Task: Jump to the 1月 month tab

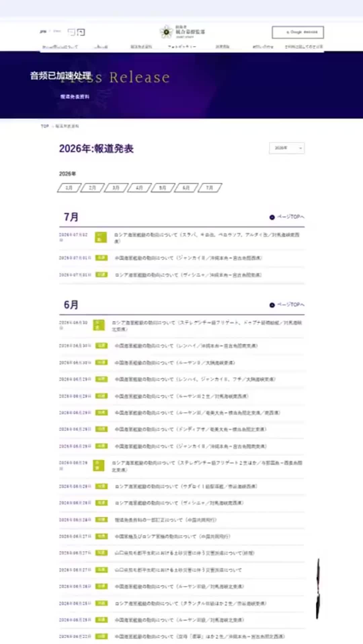Action: 69,188
